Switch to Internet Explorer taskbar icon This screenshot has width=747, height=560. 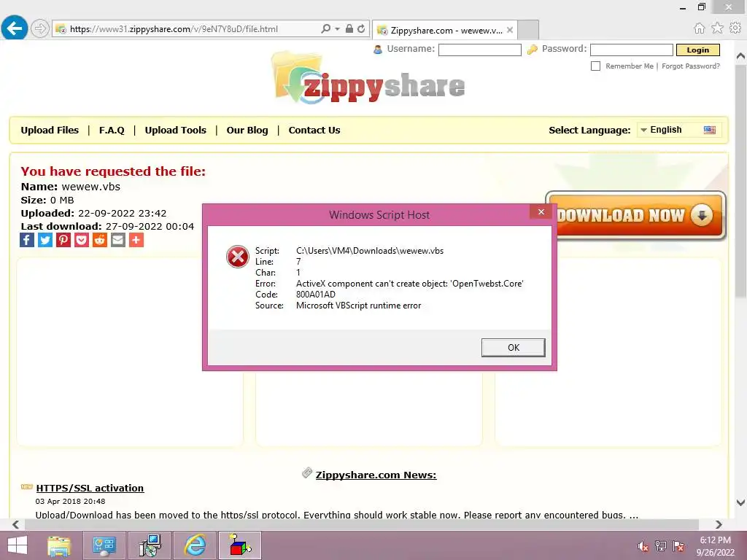[196, 545]
